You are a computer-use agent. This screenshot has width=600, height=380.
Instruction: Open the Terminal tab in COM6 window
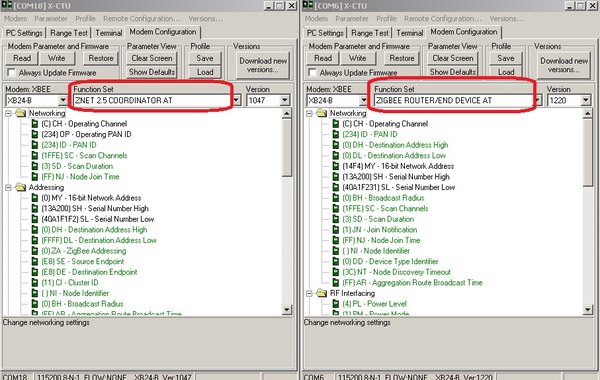pos(409,33)
